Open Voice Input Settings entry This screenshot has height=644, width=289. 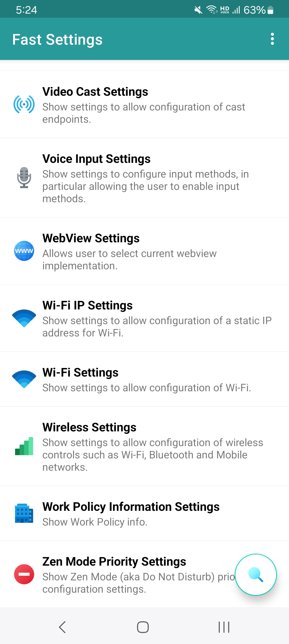point(96,159)
